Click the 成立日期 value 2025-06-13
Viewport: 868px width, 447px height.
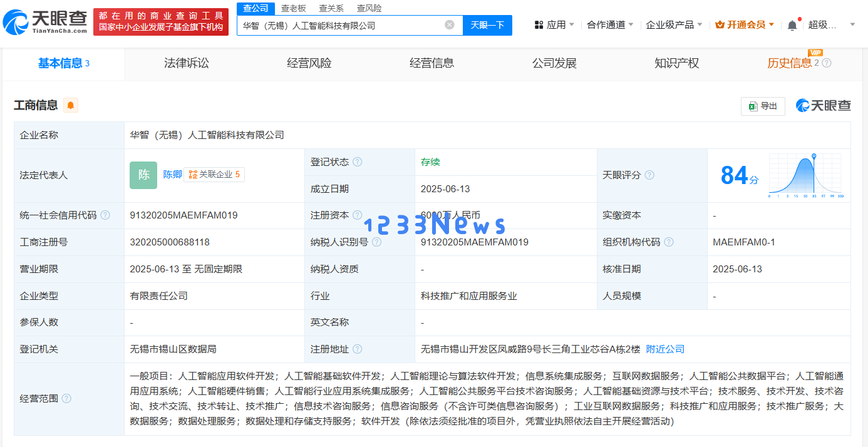tap(445, 189)
